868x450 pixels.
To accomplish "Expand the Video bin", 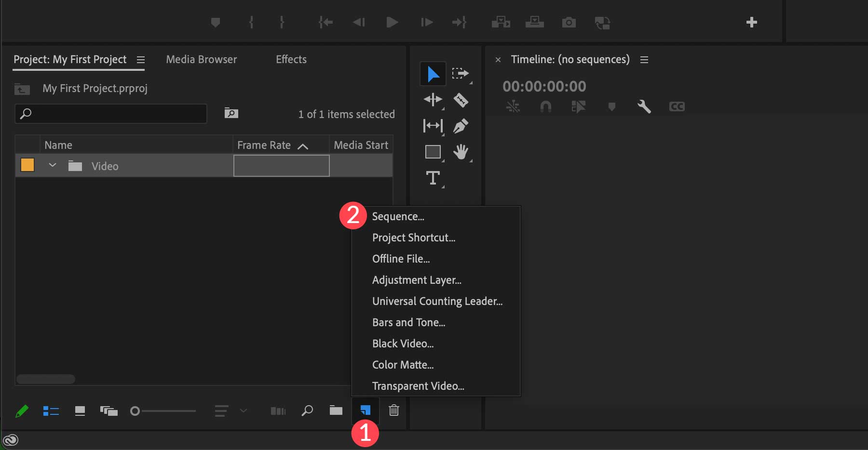I will tap(52, 165).
